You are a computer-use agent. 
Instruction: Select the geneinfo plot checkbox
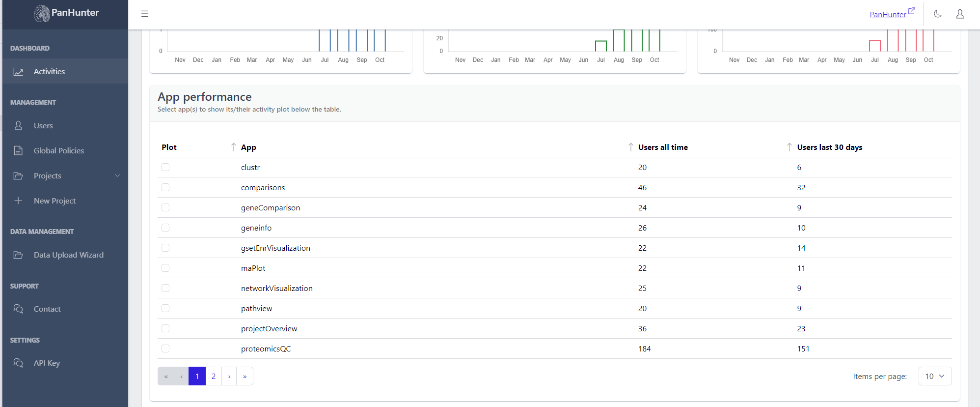pos(165,228)
